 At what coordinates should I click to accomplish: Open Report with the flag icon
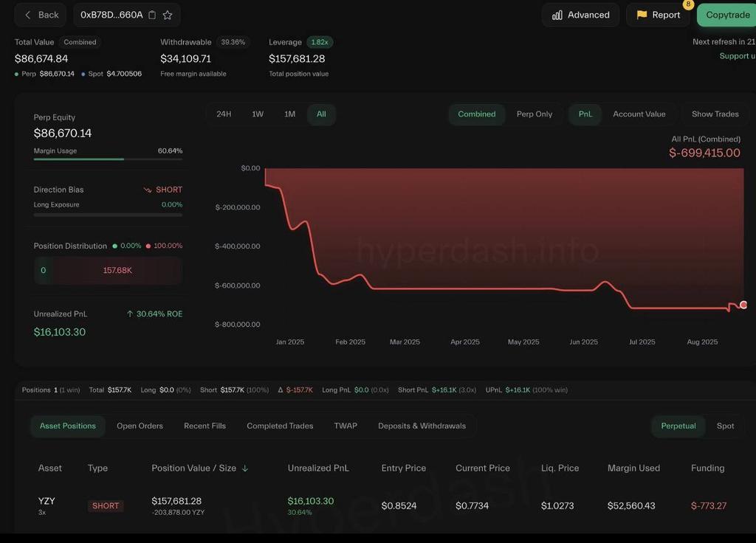click(x=658, y=15)
